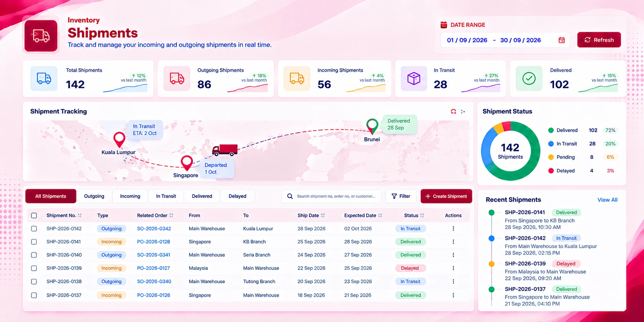644x322 pixels.
Task: Click Create Shipment button
Action: (x=446, y=196)
